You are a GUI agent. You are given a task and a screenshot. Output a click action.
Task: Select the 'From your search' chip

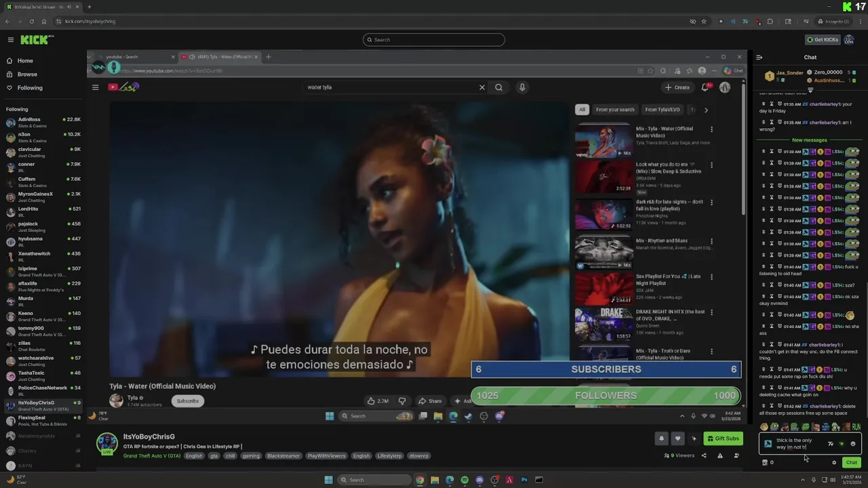pyautogui.click(x=615, y=109)
